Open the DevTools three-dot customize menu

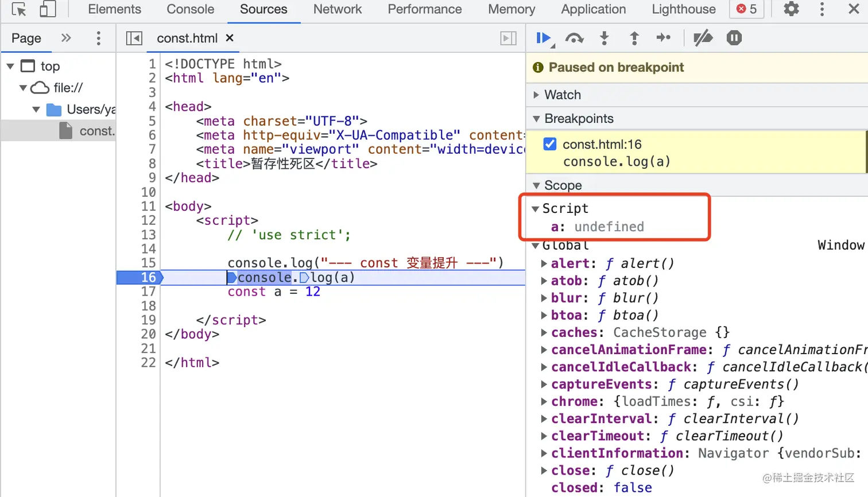tap(822, 9)
